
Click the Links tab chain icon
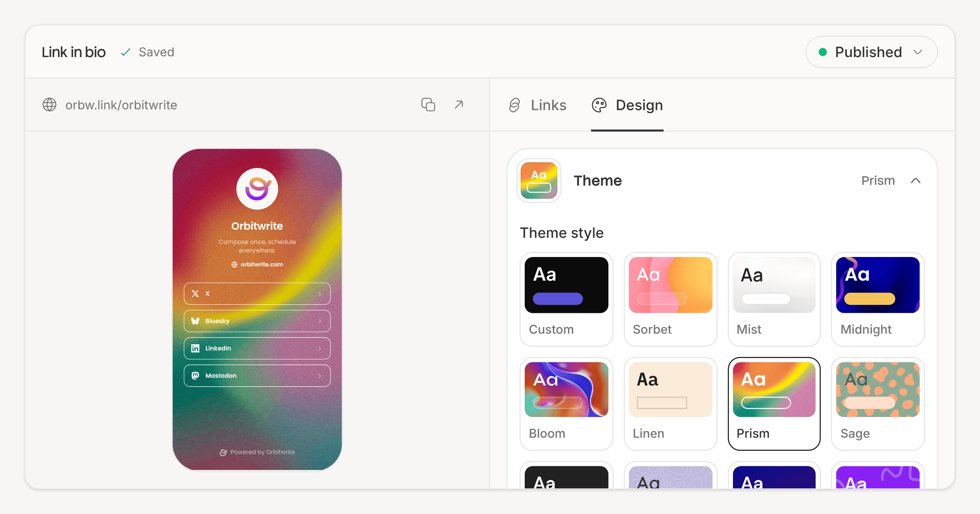(514, 105)
